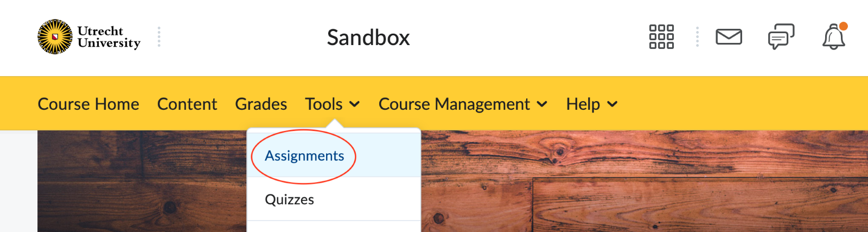This screenshot has height=232, width=868.
Task: Open the Help menu label
Action: pyautogui.click(x=583, y=104)
